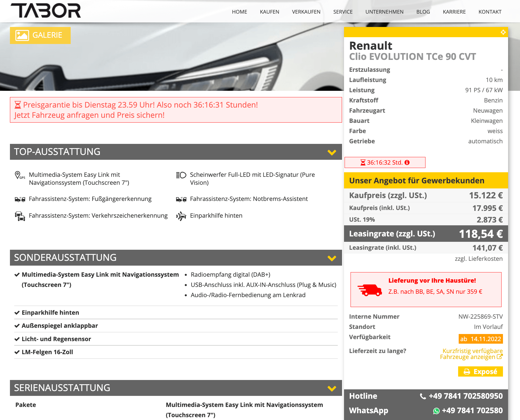The image size is (520, 420).
Task: Open the Galerie image icon
Action: tap(22, 35)
